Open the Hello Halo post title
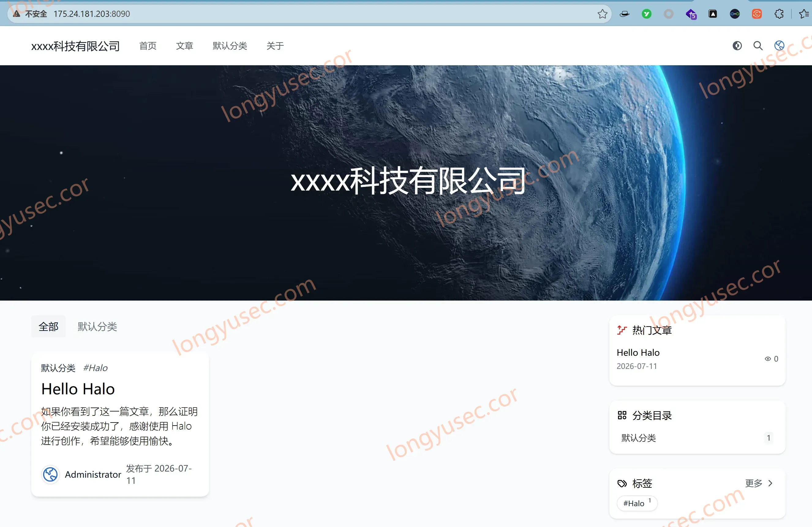This screenshot has height=527, width=812. coord(78,389)
